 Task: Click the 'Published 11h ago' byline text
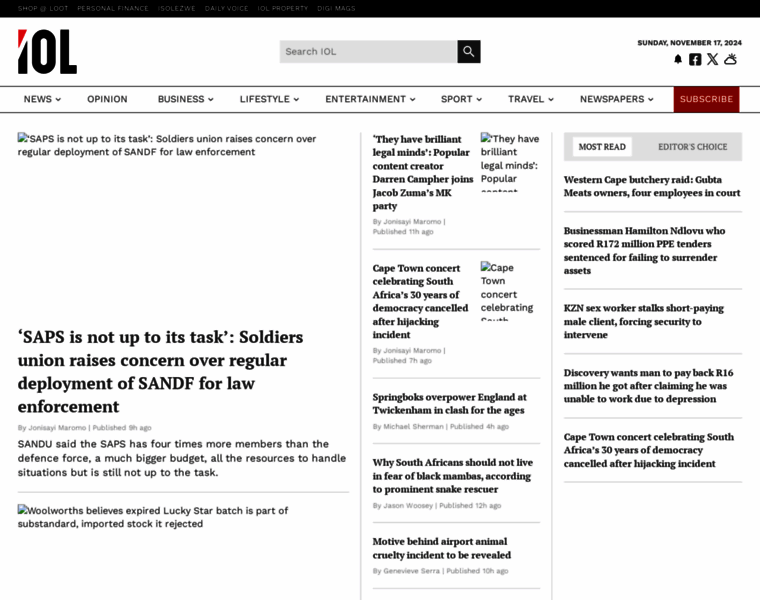(403, 232)
